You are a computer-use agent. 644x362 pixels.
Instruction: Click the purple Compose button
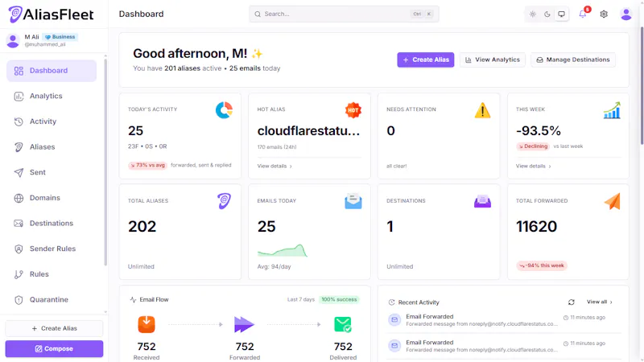click(54, 349)
